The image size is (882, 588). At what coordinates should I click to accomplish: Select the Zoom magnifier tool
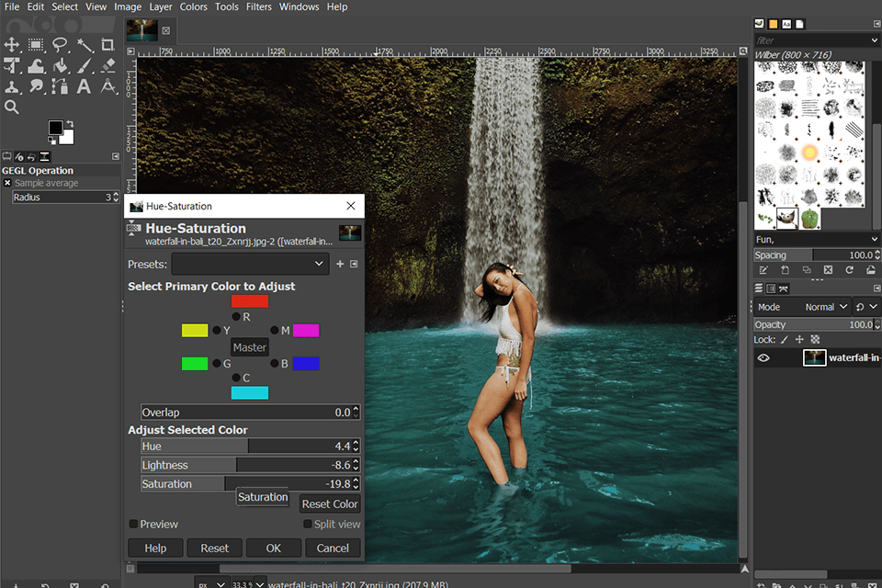(x=12, y=107)
